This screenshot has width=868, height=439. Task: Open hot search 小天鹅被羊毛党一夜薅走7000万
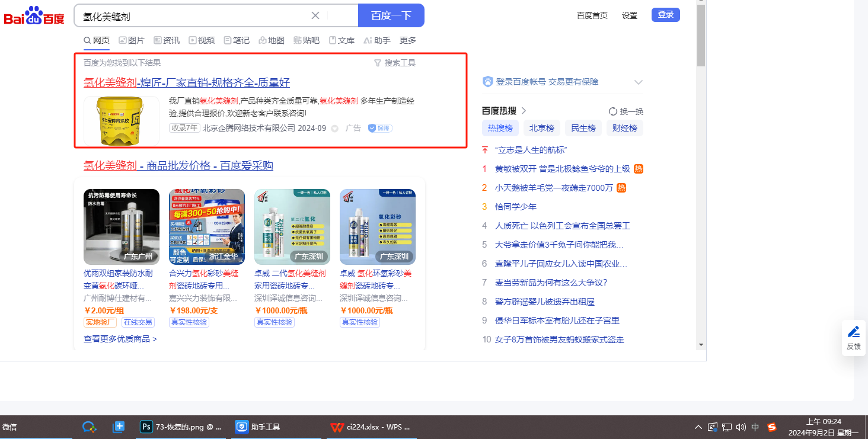[554, 188]
